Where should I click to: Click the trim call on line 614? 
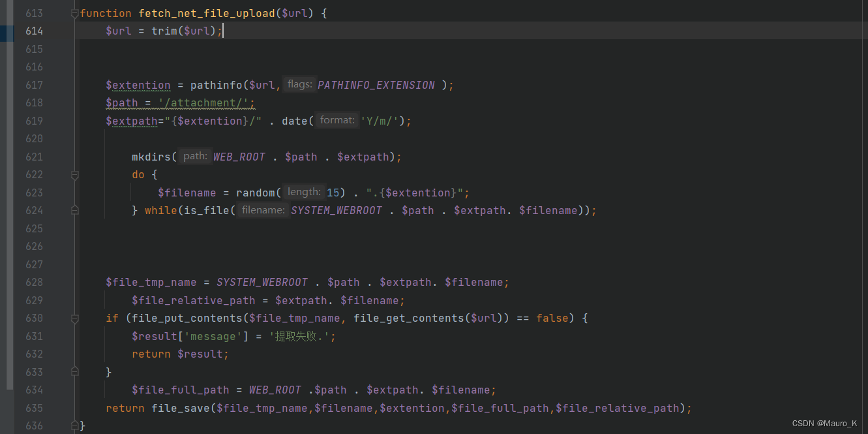coord(164,31)
